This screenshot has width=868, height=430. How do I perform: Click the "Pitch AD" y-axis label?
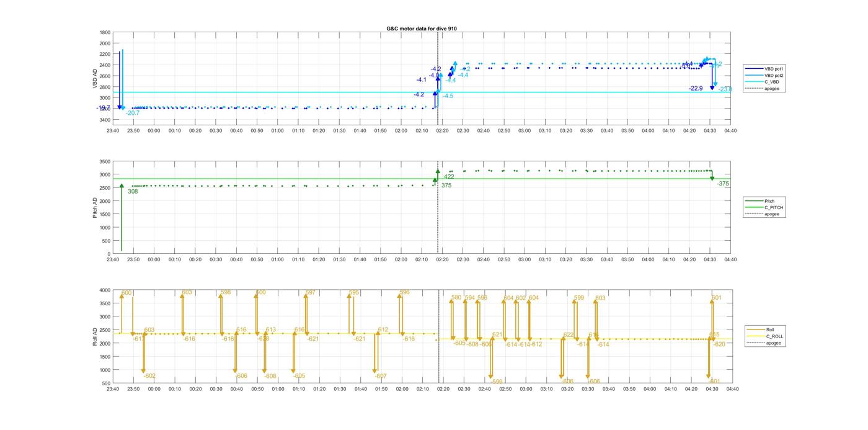coord(95,207)
